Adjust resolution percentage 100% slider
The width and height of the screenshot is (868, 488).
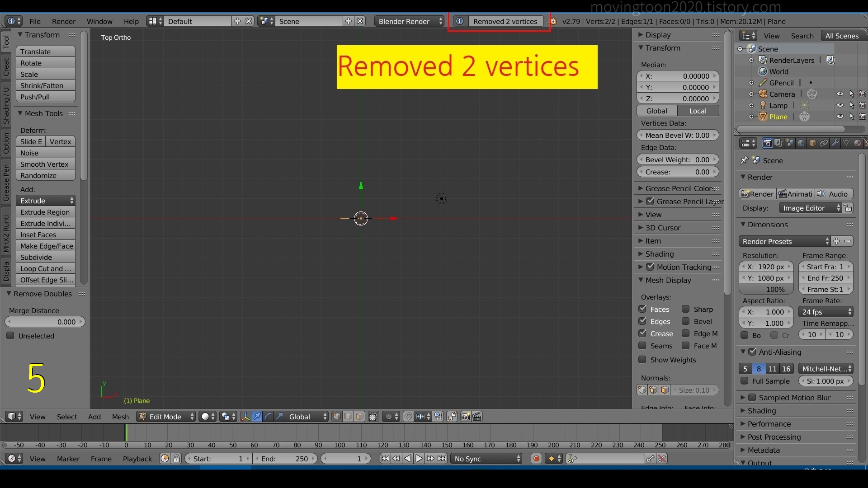coord(766,289)
